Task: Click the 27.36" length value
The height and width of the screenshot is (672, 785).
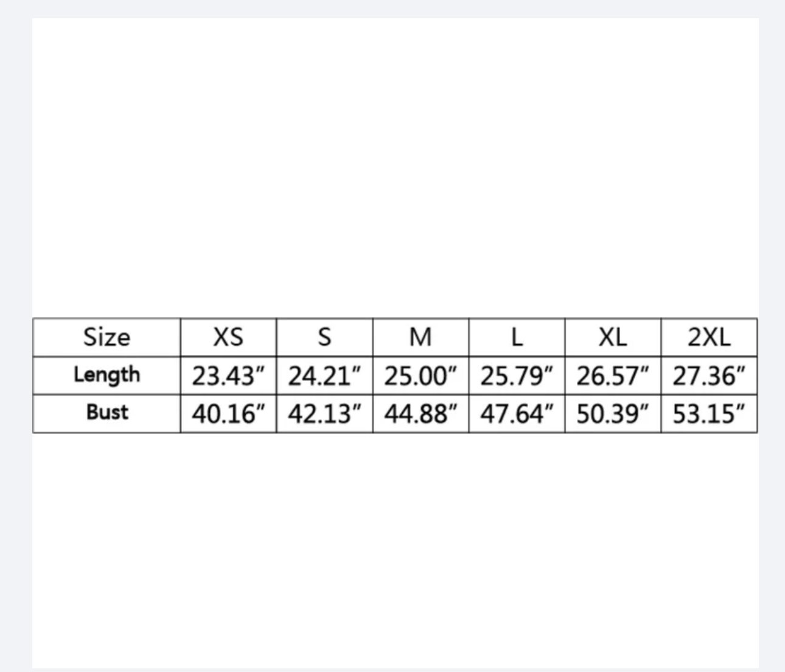Action: [709, 376]
